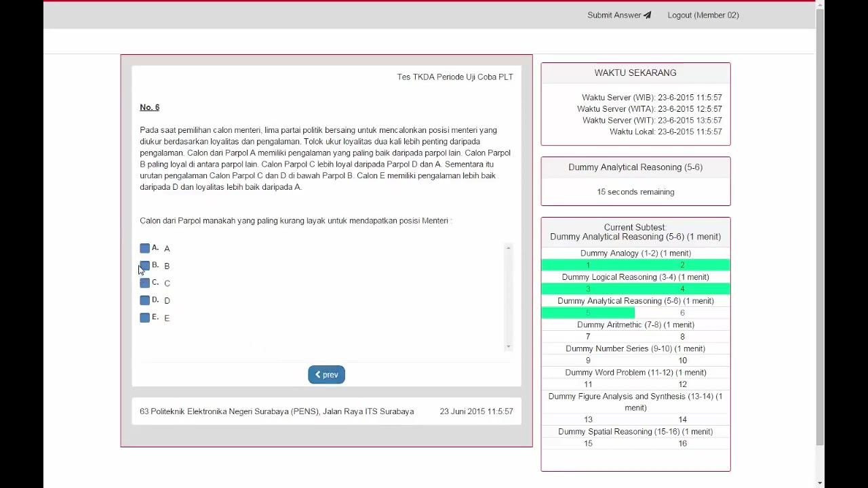Select answer option C checkbox
Screen dimensions: 868x488
click(x=144, y=283)
